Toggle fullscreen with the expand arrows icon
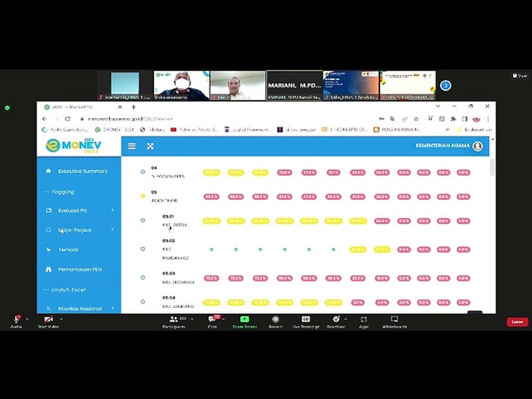Screen dimensions: 532x399 150,146
